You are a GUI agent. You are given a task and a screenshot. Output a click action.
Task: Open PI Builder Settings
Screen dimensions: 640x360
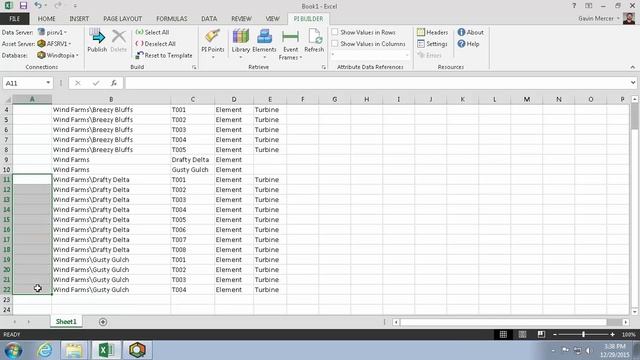click(432, 44)
